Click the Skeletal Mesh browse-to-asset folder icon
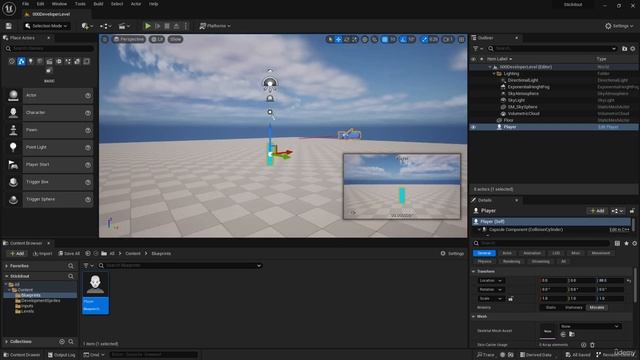640x360 pixels. pyautogui.click(x=572, y=334)
